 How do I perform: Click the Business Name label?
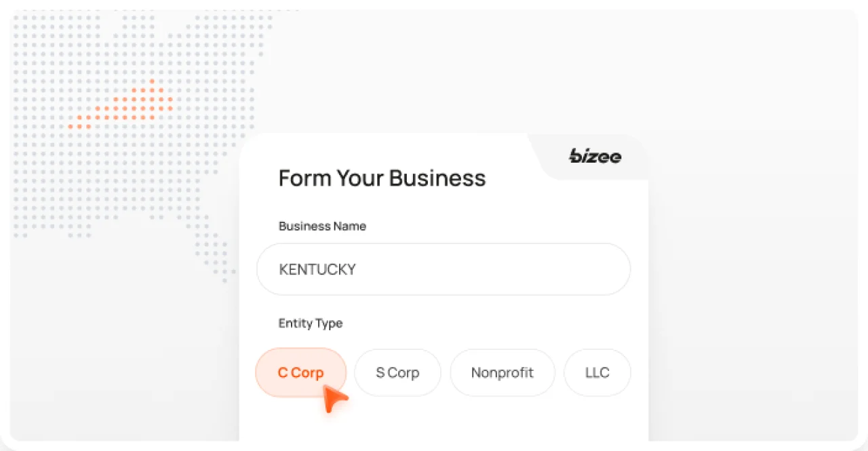[322, 226]
